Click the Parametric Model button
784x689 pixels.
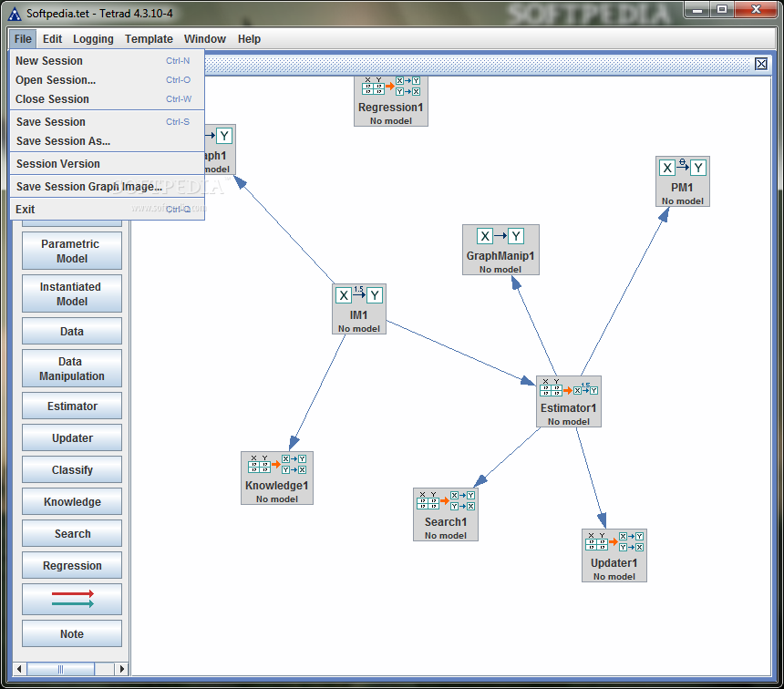[x=72, y=251]
